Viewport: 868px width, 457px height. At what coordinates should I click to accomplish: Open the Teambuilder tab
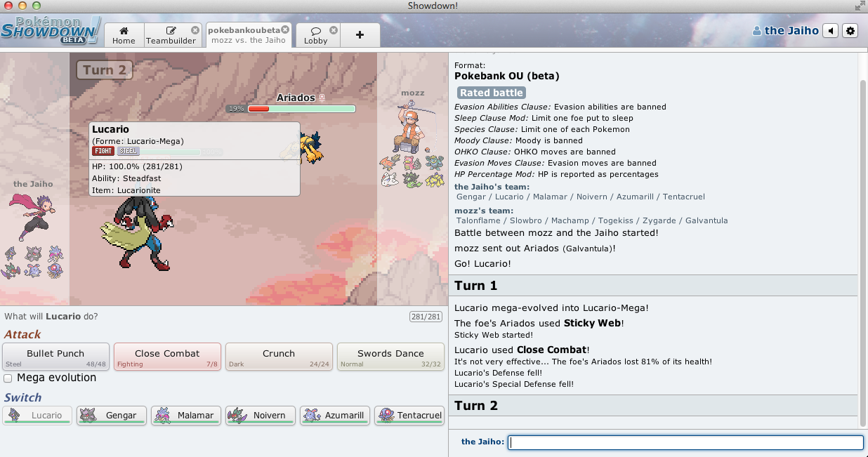(x=171, y=35)
